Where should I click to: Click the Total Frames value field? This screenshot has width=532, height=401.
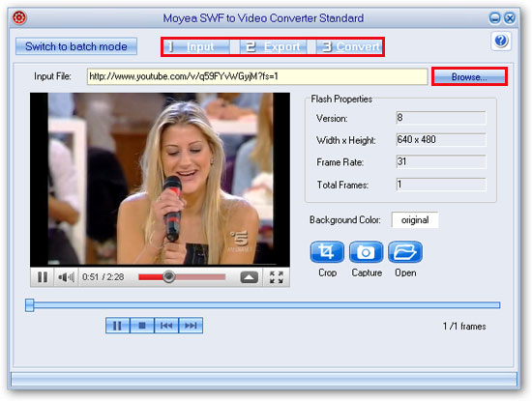click(x=441, y=185)
